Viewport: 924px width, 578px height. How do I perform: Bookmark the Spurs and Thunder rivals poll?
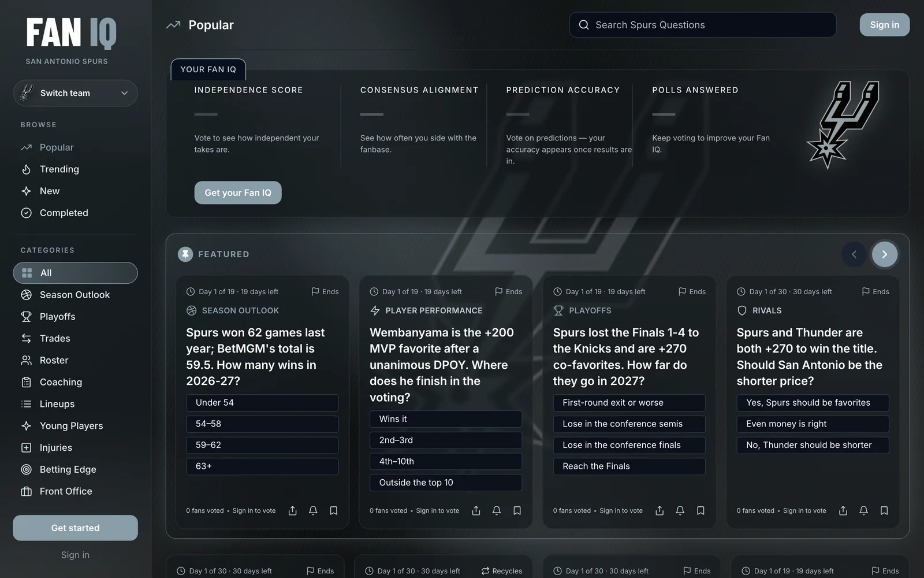click(x=884, y=510)
